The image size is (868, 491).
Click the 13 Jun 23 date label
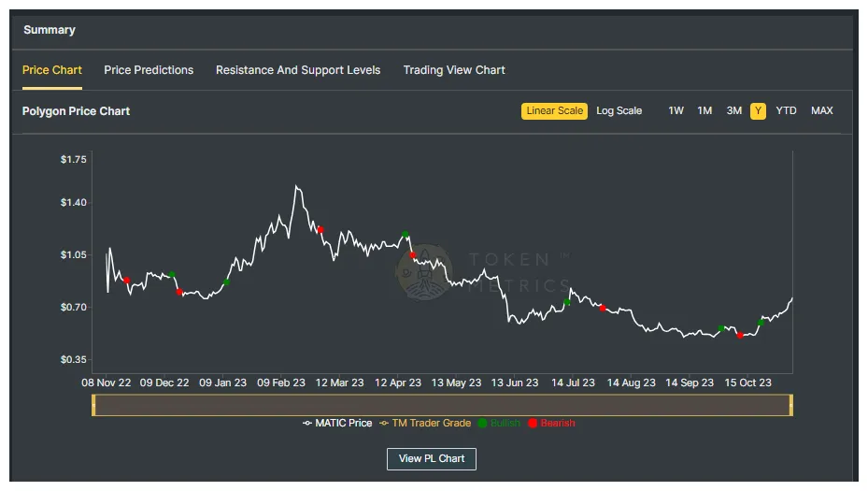click(x=515, y=383)
